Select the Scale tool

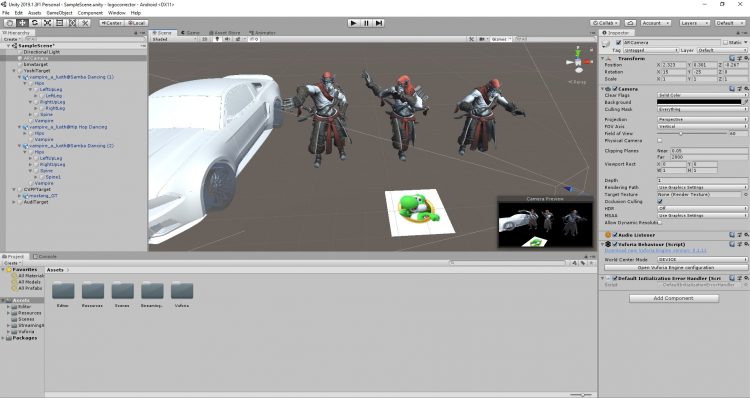(47, 22)
